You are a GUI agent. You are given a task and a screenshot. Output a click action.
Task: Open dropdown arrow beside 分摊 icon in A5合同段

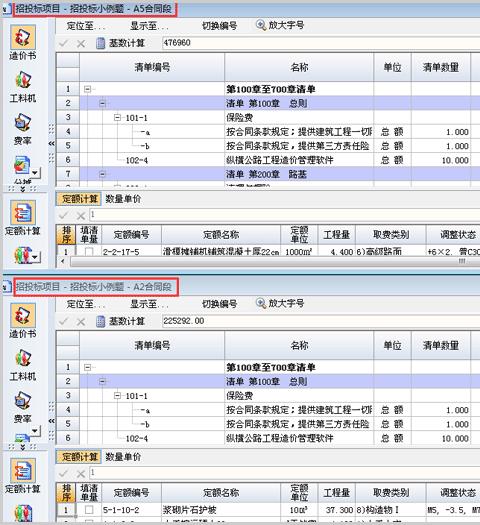coord(35,173)
